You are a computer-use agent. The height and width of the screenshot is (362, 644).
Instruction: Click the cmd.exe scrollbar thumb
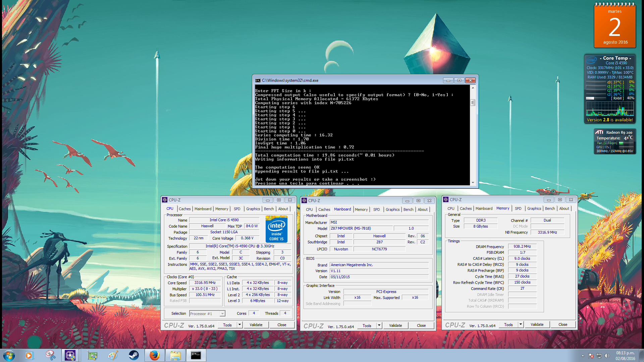point(473,103)
